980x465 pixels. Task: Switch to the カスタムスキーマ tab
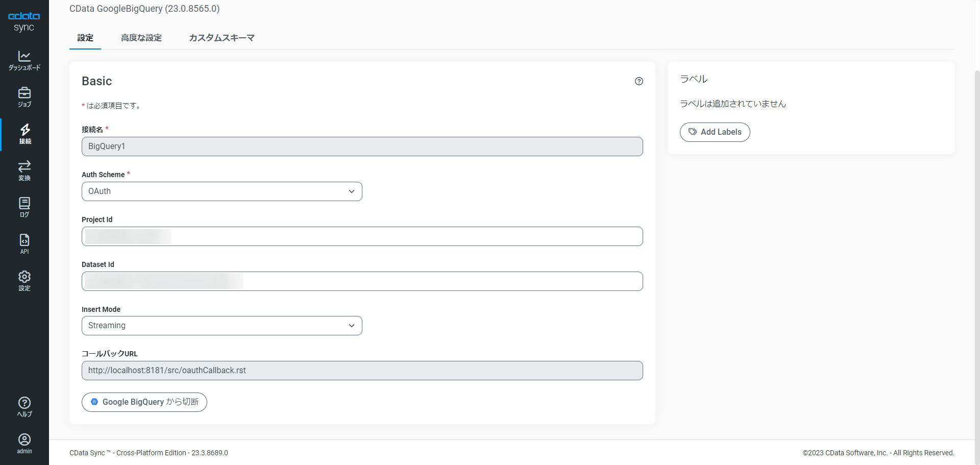[x=222, y=38]
